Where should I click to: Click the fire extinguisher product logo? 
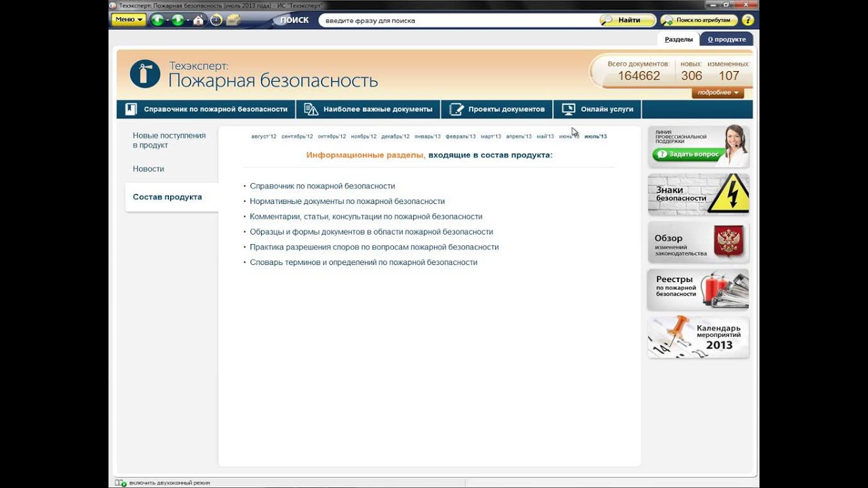pos(144,74)
